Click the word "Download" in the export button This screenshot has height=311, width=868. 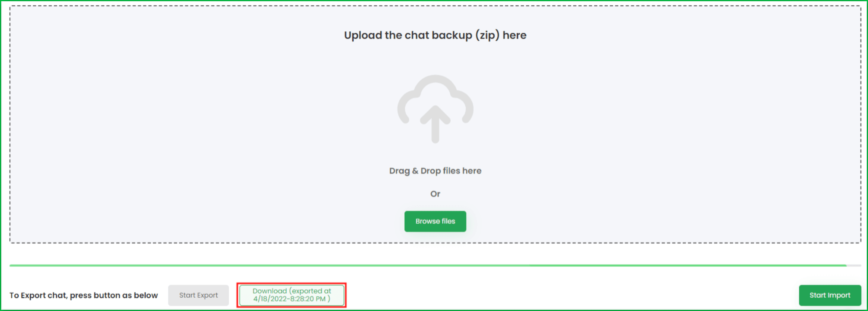[269, 291]
